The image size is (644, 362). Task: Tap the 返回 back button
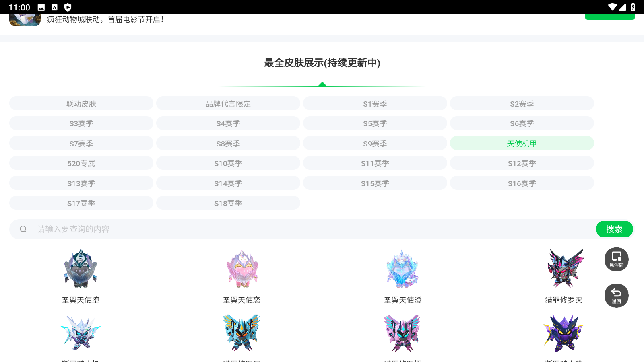617,296
